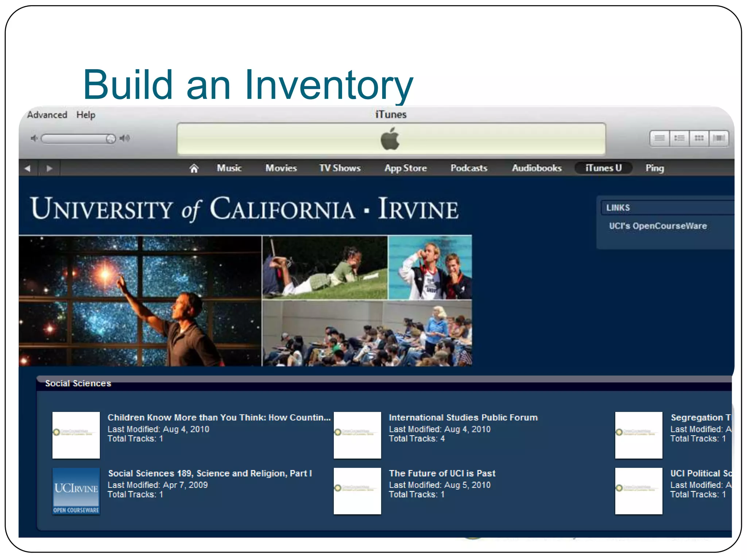Screen dimensions: 747x560
Task: Click Total Tracks: 4 text
Action: pyautogui.click(x=417, y=439)
